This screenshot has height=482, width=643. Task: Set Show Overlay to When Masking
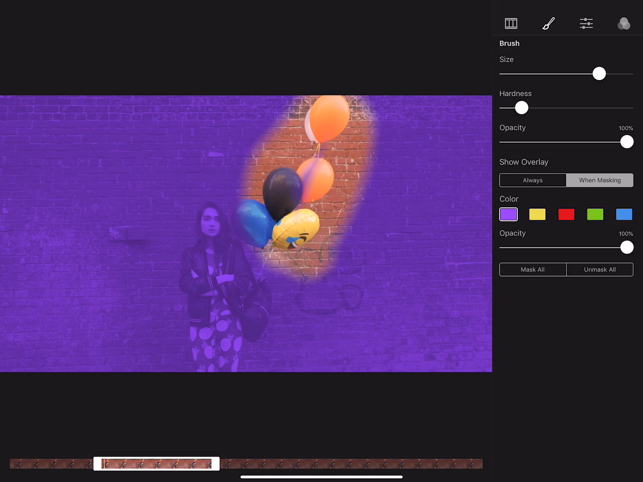pos(600,180)
